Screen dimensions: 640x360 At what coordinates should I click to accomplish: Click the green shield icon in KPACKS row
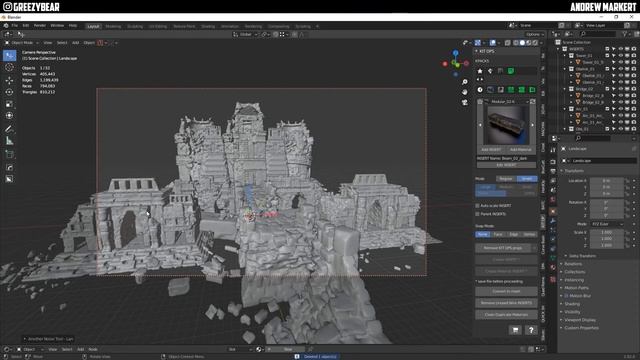(x=511, y=71)
